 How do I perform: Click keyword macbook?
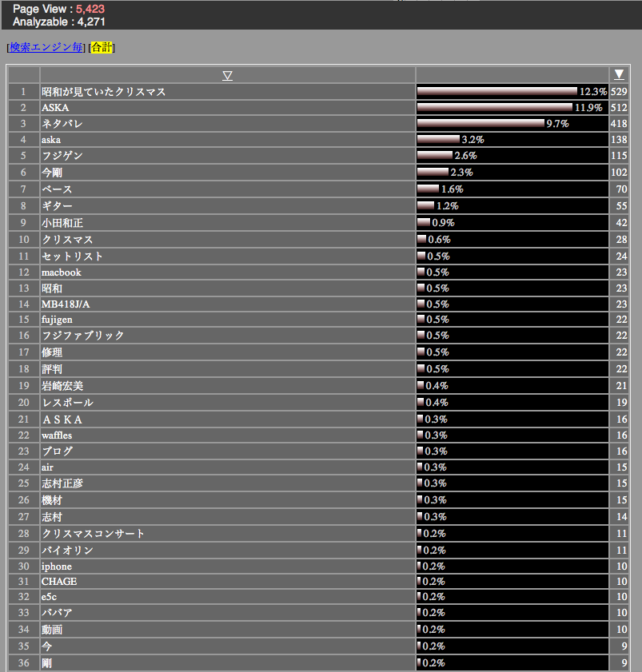(x=62, y=272)
